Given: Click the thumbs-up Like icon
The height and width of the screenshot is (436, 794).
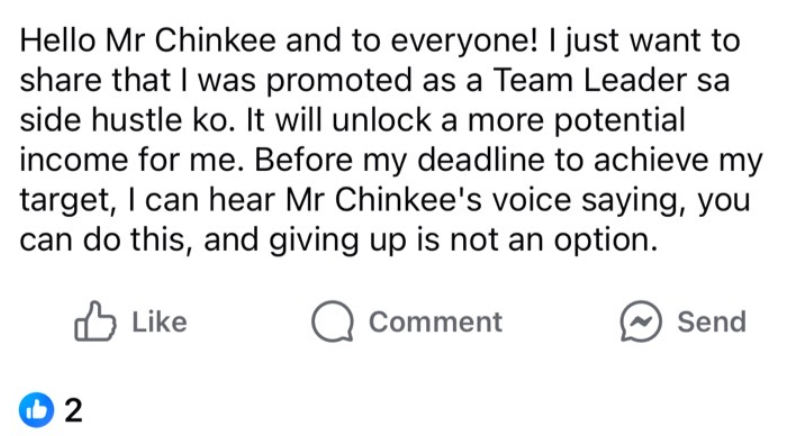Looking at the screenshot, I should pos(95,322).
